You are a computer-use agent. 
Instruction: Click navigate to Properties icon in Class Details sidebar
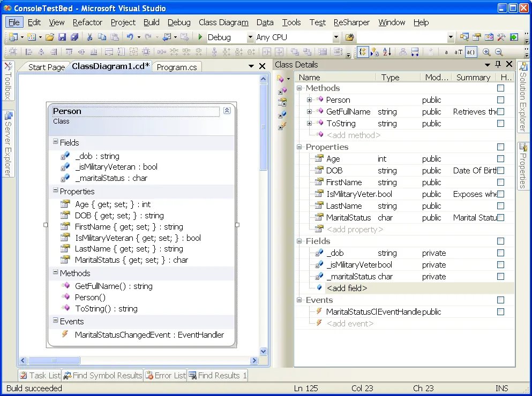click(282, 102)
